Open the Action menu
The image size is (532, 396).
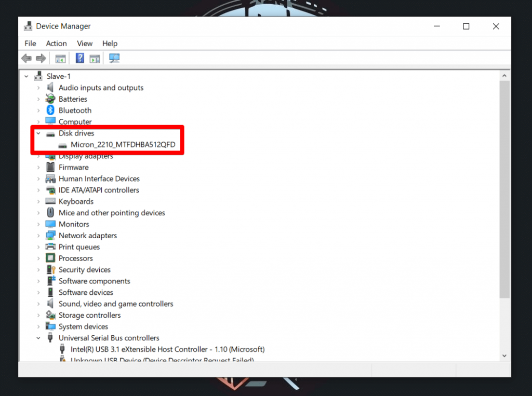click(x=56, y=43)
